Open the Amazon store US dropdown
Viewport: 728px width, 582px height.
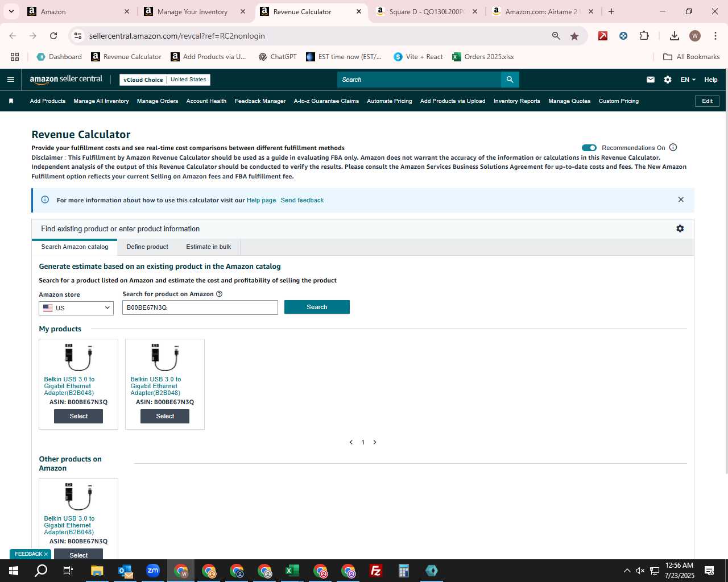point(76,308)
